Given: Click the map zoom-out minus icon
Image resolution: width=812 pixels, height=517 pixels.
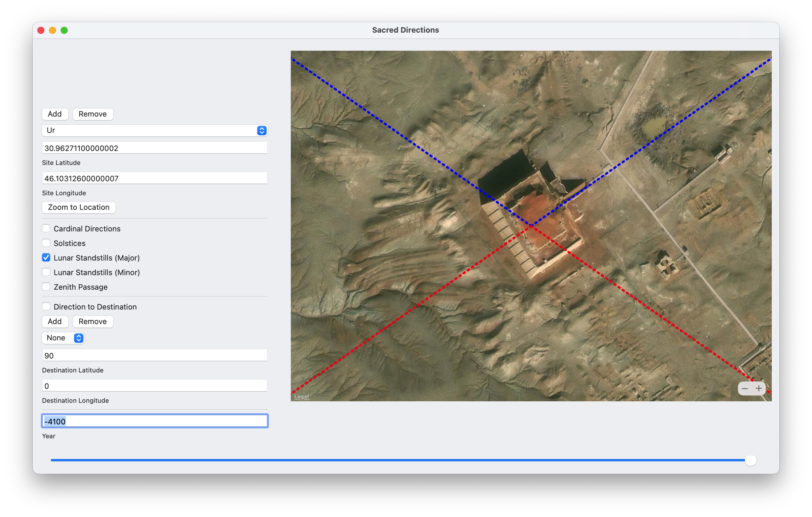Looking at the screenshot, I should pos(745,388).
